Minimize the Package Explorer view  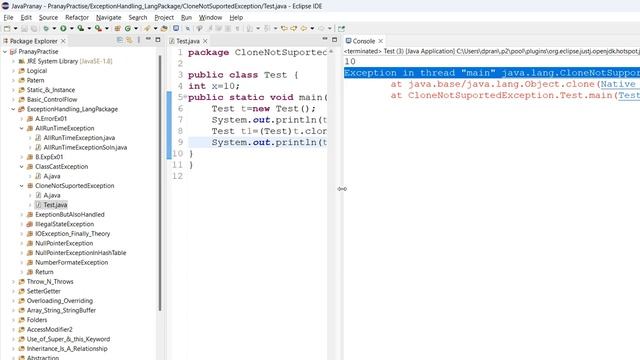[x=148, y=39]
